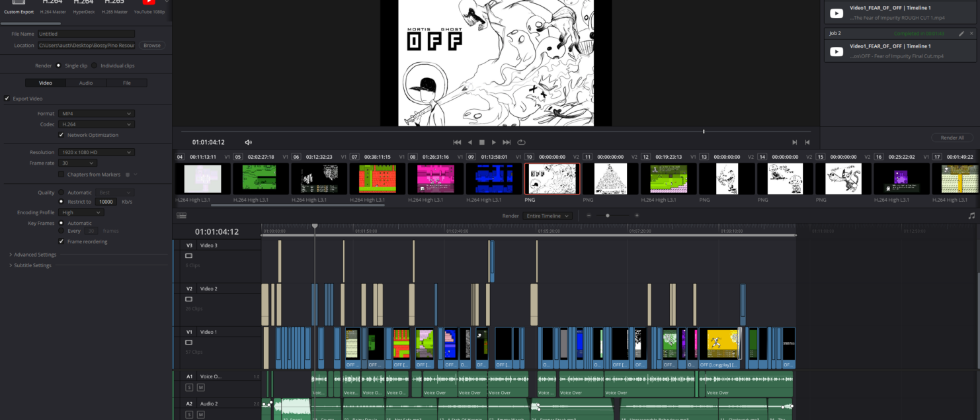Select Automatic key frames radio button
980x420 pixels.
pos(61,223)
